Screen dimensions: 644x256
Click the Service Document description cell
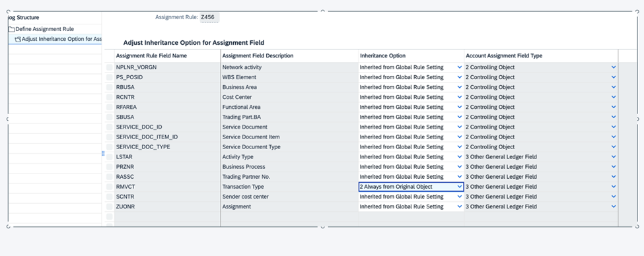point(289,127)
